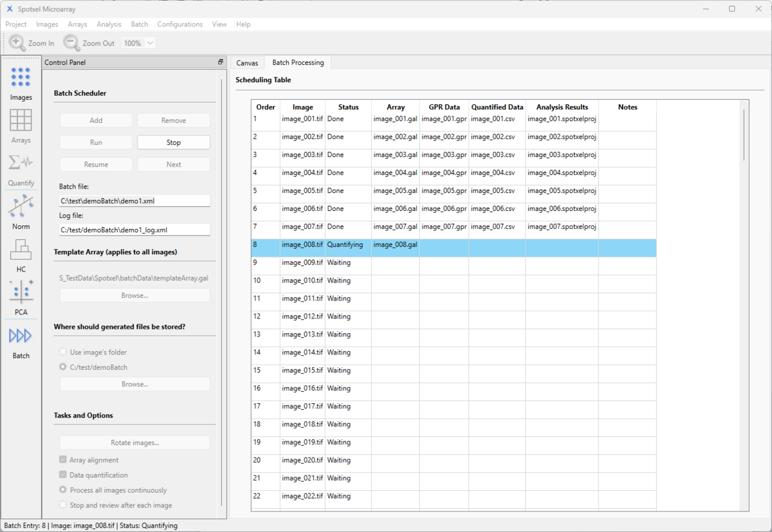This screenshot has width=772, height=532.
Task: Select Process all images continuously option
Action: coord(63,490)
